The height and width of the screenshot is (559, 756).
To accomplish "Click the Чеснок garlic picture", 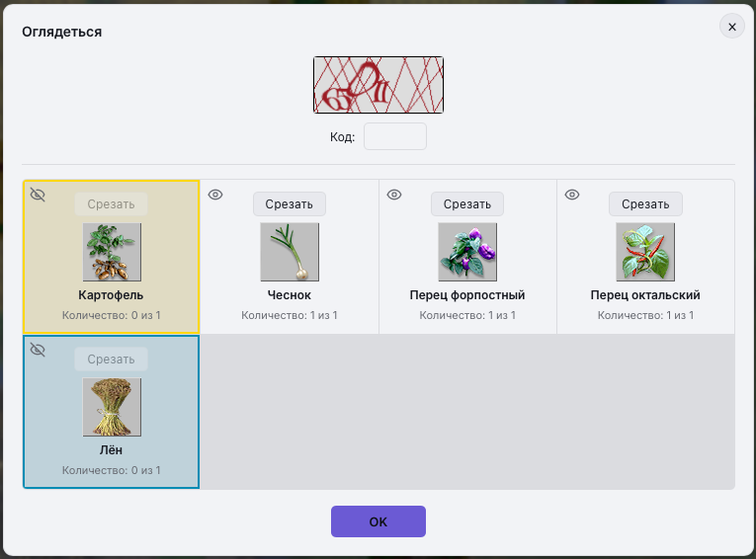I will click(290, 252).
